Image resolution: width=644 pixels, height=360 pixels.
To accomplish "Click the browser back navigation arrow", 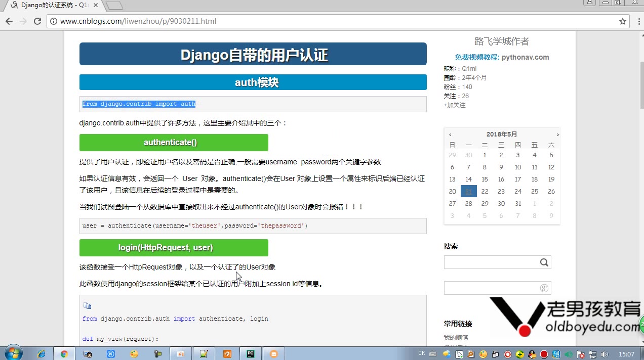I will 8,21.
